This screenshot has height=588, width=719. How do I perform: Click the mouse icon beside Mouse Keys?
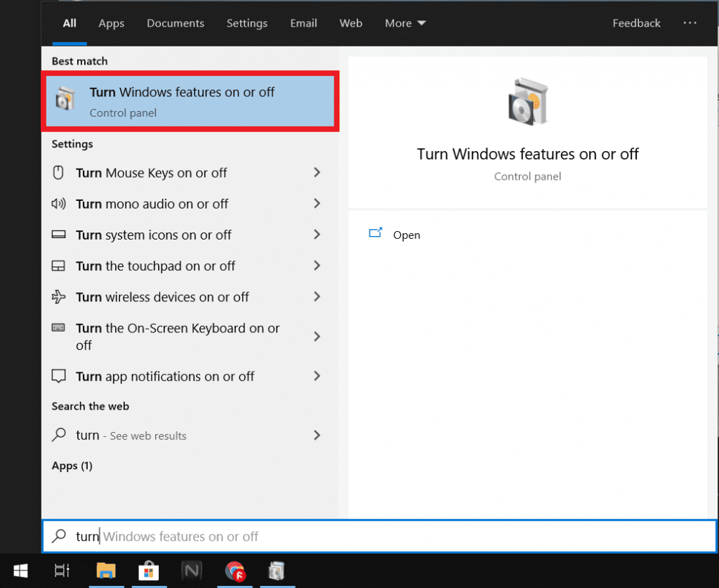58,172
